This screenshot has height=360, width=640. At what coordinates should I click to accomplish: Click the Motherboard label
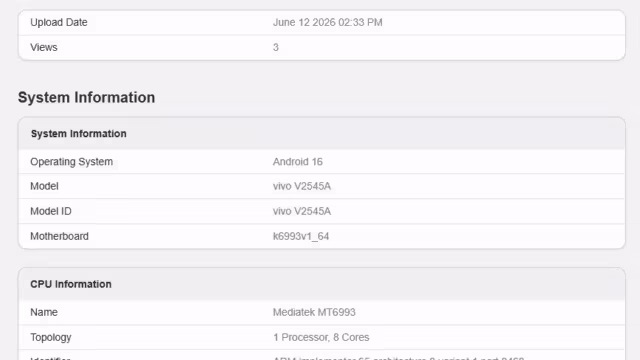point(59,236)
